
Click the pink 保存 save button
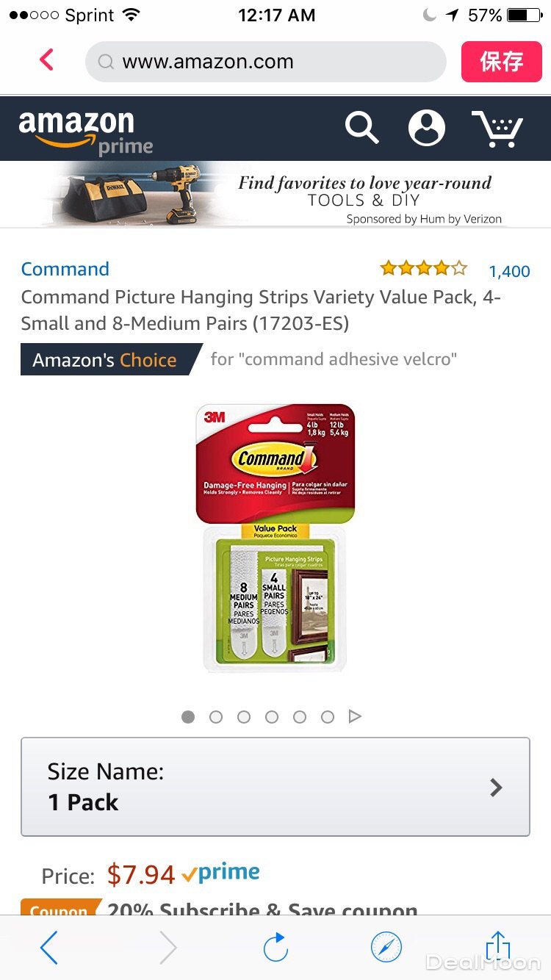pyautogui.click(x=502, y=61)
